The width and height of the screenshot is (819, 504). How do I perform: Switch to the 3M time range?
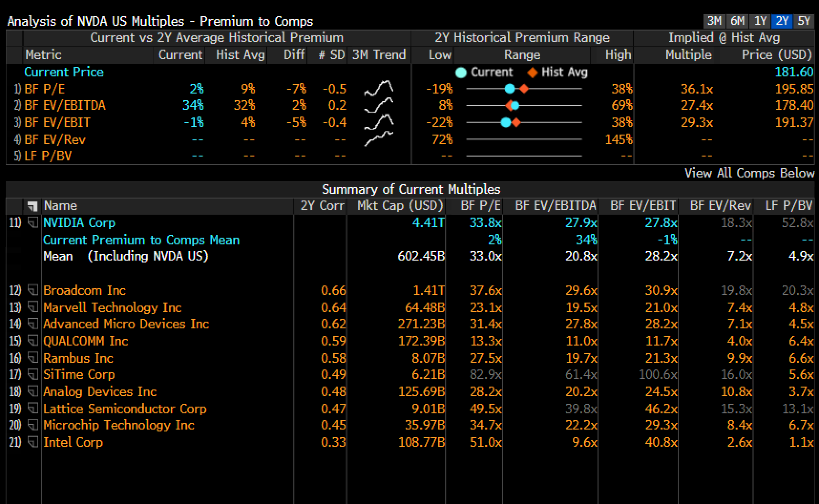714,21
